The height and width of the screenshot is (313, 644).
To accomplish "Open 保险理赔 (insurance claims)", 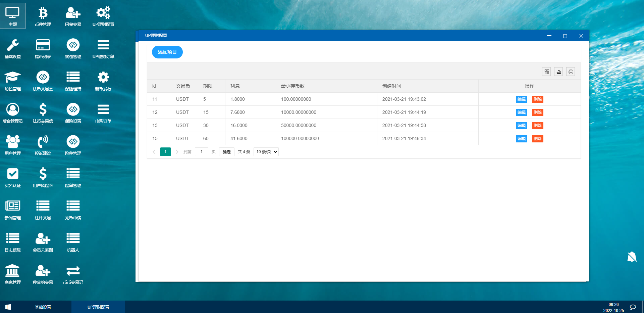I will [x=73, y=80].
